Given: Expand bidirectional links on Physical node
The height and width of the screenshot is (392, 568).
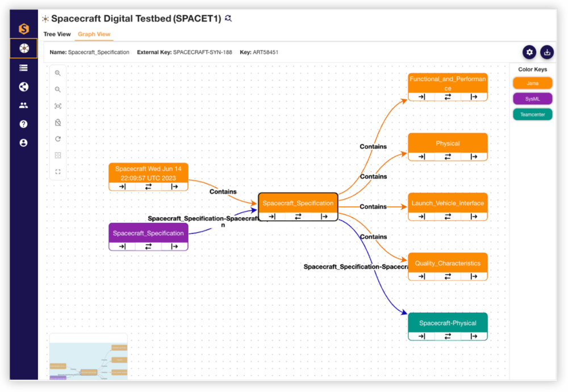Looking at the screenshot, I should click(448, 157).
